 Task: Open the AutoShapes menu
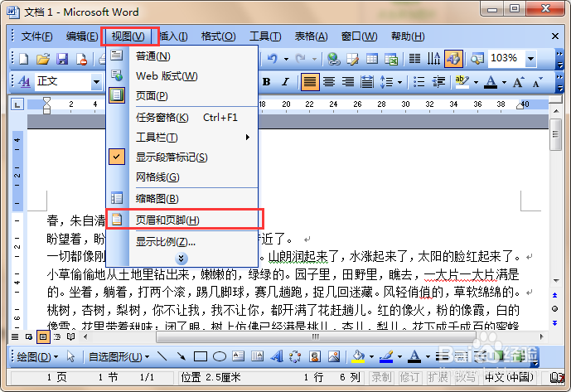point(119,356)
